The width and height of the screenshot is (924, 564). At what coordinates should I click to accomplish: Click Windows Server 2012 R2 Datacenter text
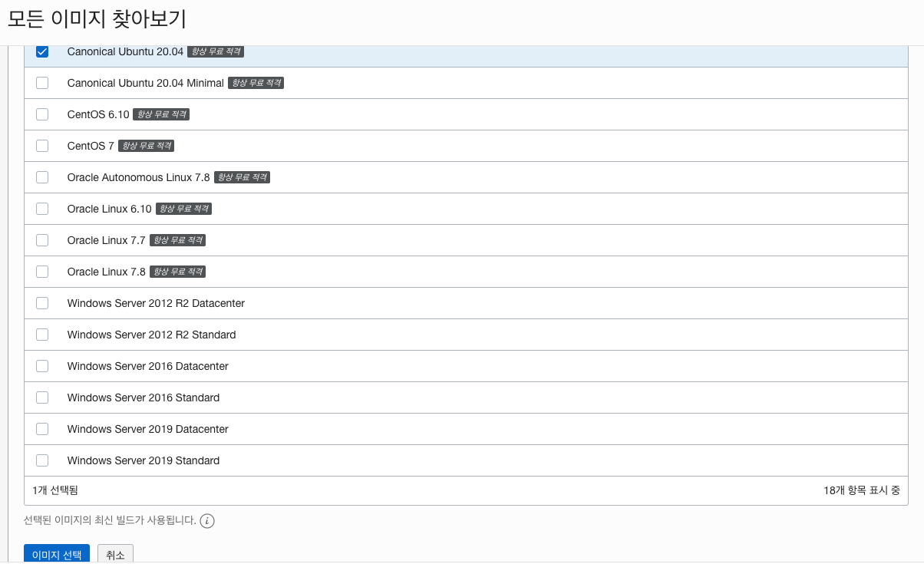[x=156, y=303]
